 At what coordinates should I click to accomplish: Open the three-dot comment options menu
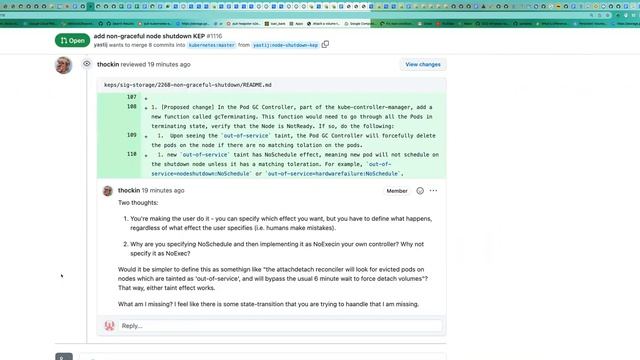[x=433, y=191]
